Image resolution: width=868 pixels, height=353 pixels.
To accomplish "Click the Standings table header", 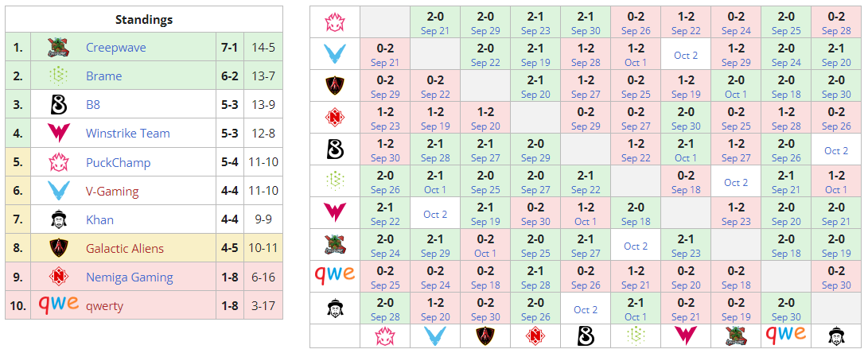I will [144, 19].
